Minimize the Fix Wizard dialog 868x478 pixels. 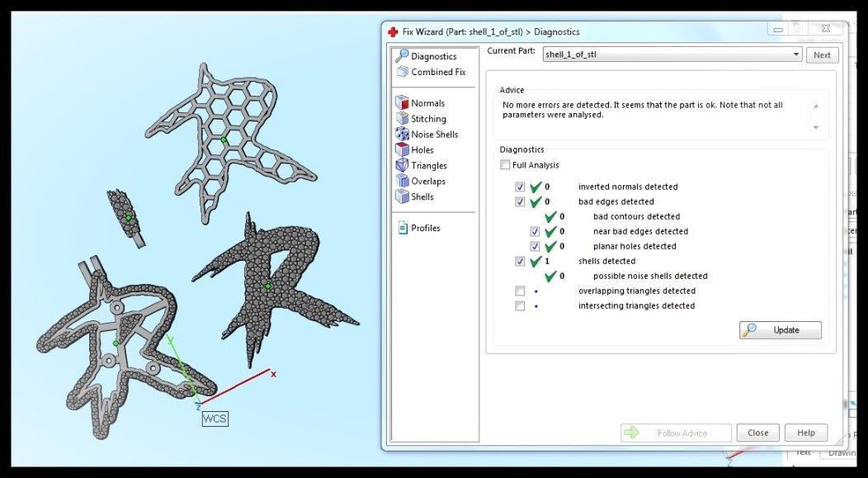coord(778,30)
